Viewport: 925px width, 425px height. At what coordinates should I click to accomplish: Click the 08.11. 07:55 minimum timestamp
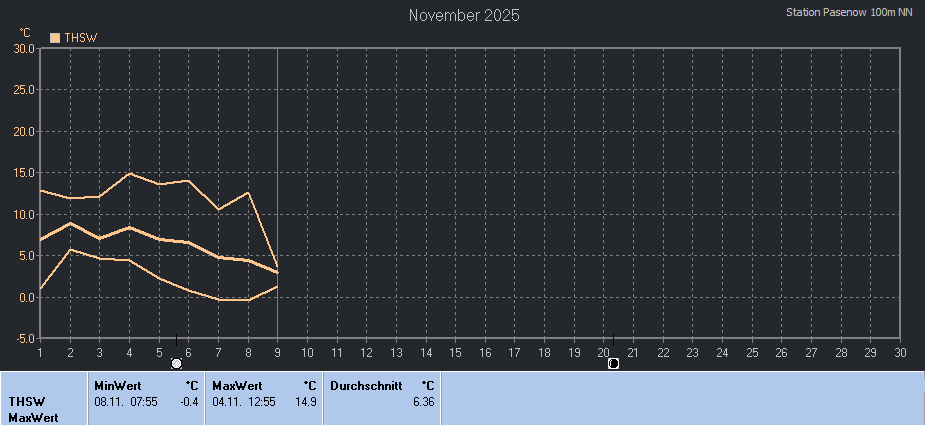[x=126, y=401]
